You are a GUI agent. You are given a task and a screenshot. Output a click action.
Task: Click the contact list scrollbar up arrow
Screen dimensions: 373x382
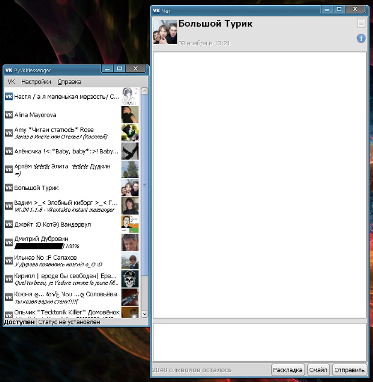(x=144, y=91)
